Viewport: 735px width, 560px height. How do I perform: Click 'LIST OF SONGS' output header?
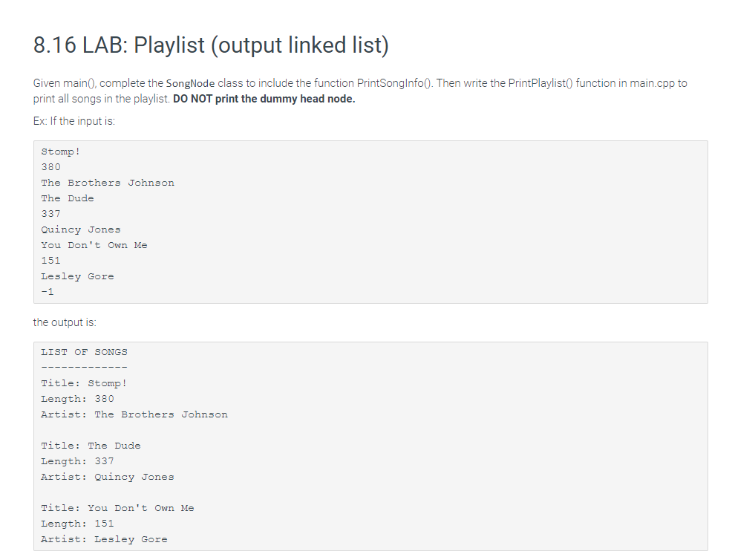[84, 352]
